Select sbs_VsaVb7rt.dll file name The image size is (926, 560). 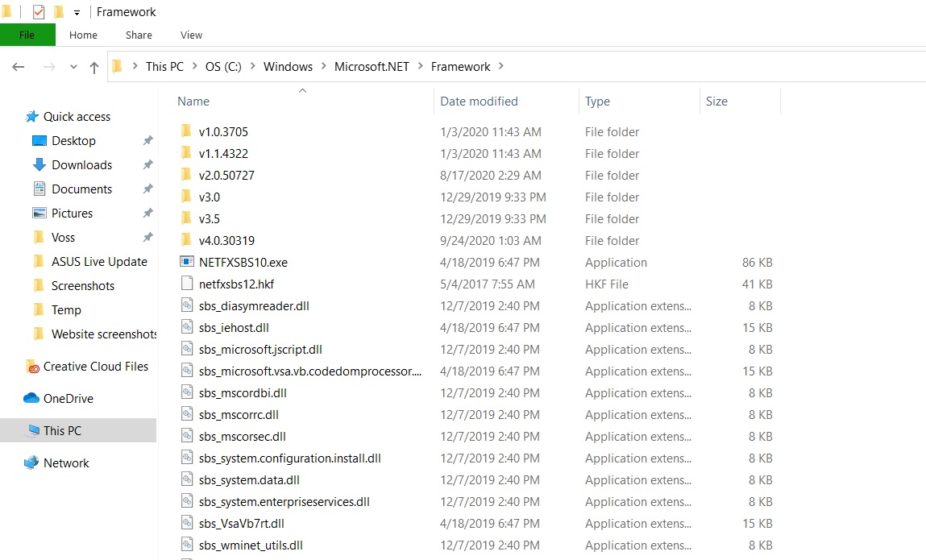[242, 524]
